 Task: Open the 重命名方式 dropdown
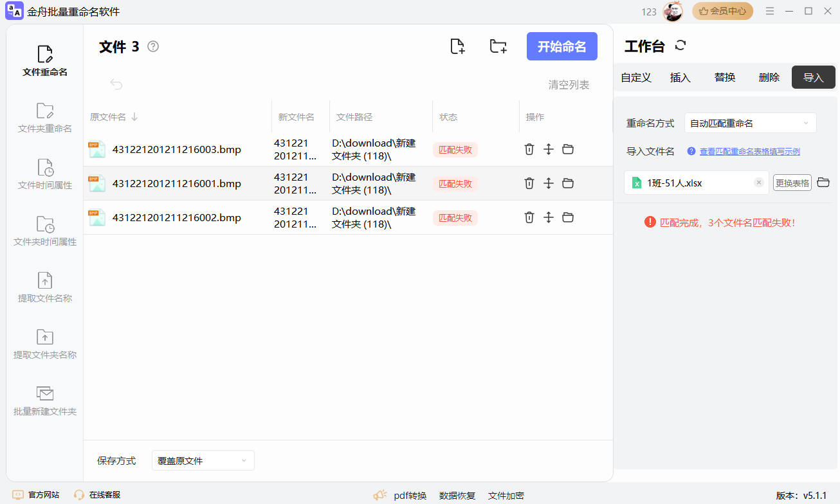(750, 123)
